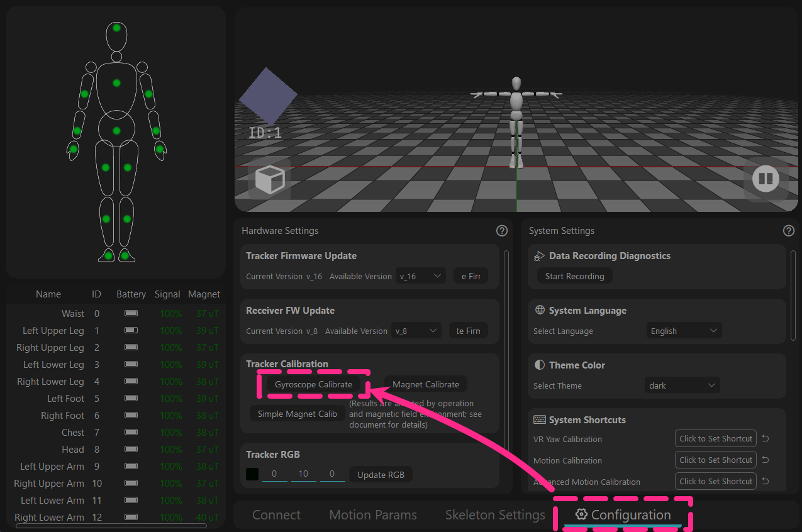
Task: Reset the Advanced Motion Calibration shortcut
Action: 766,482
